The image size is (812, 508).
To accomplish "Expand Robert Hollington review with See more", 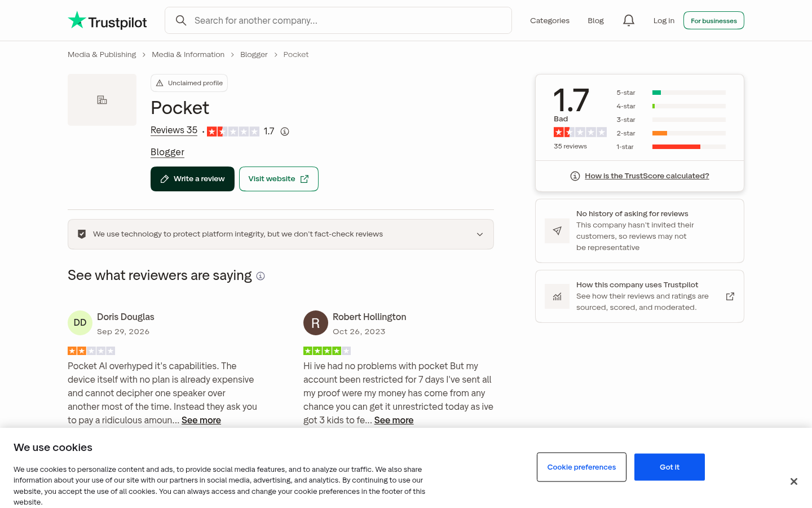I will tap(394, 421).
